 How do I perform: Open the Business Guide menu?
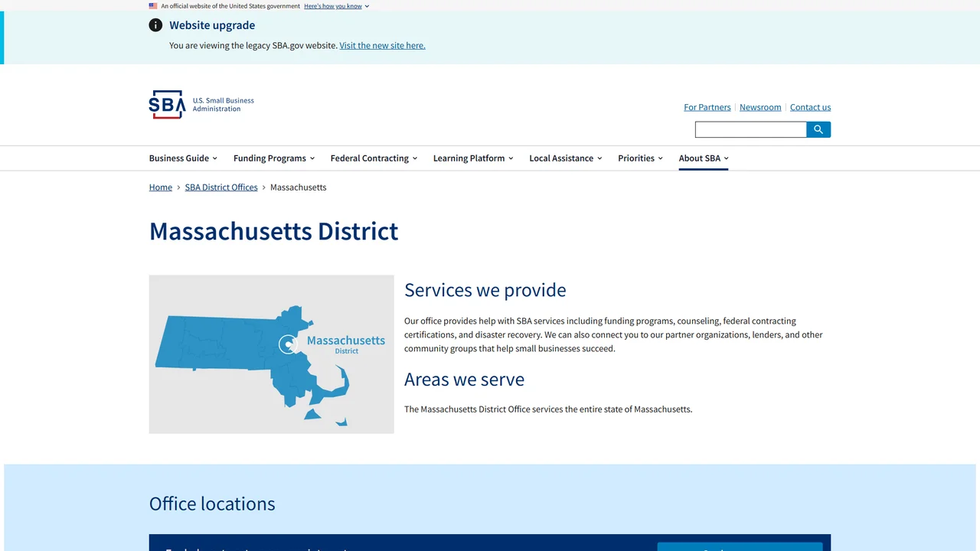[183, 158]
